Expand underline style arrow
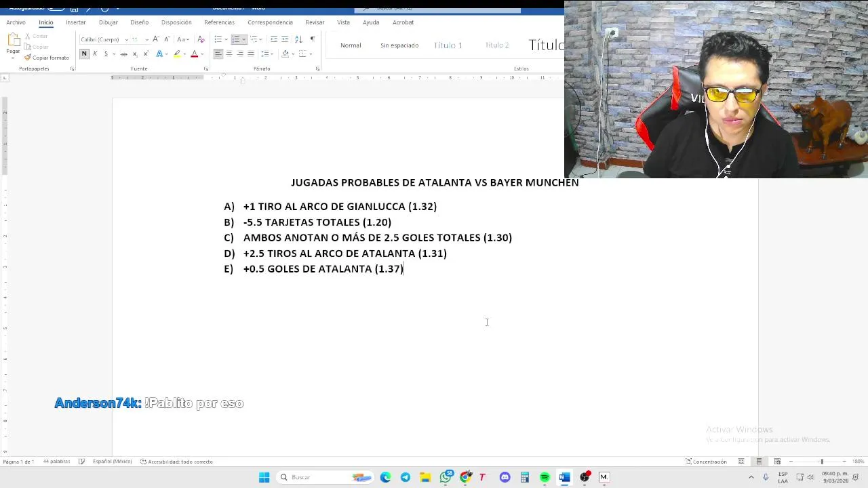The height and width of the screenshot is (488, 868). coord(113,54)
